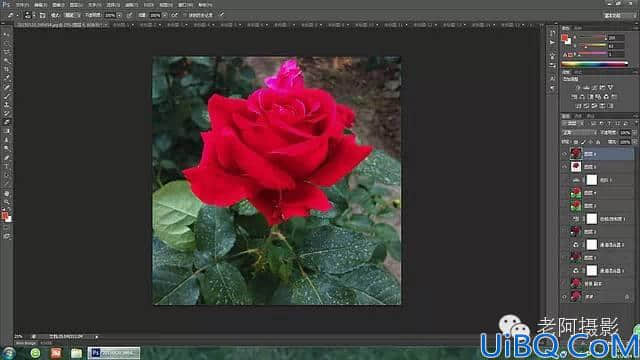Screen dimensions: 640x360
Task: Click the foreground color swatch in Color panel
Action: [564, 38]
